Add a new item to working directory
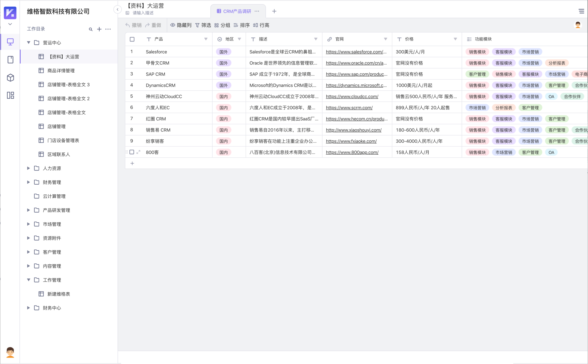This screenshot has width=588, height=364. click(x=99, y=29)
